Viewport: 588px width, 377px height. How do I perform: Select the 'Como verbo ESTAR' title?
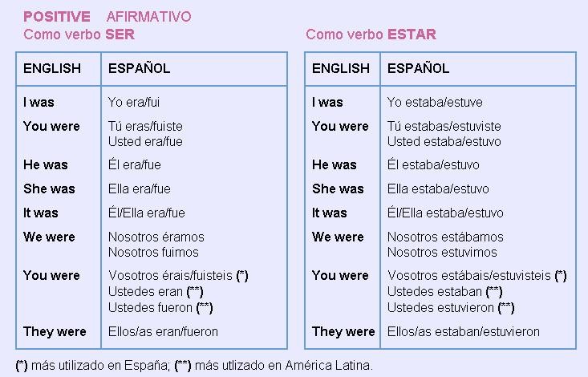371,34
